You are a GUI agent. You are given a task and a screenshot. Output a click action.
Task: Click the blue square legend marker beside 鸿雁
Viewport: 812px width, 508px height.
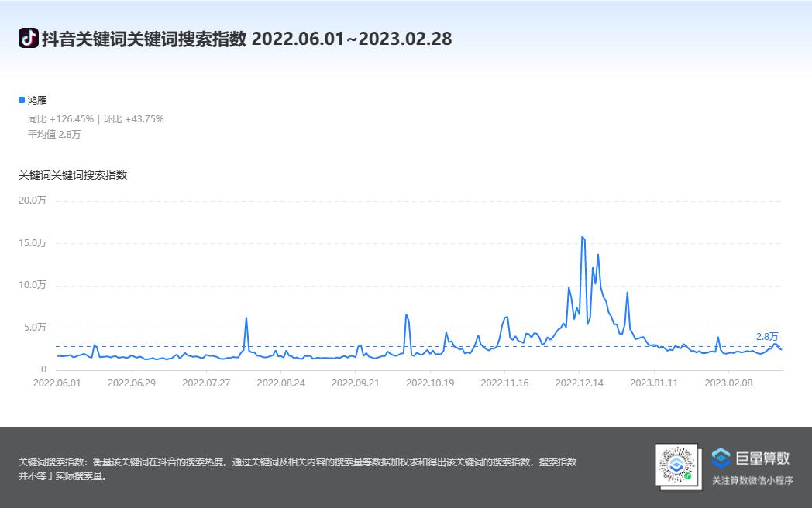(22, 99)
